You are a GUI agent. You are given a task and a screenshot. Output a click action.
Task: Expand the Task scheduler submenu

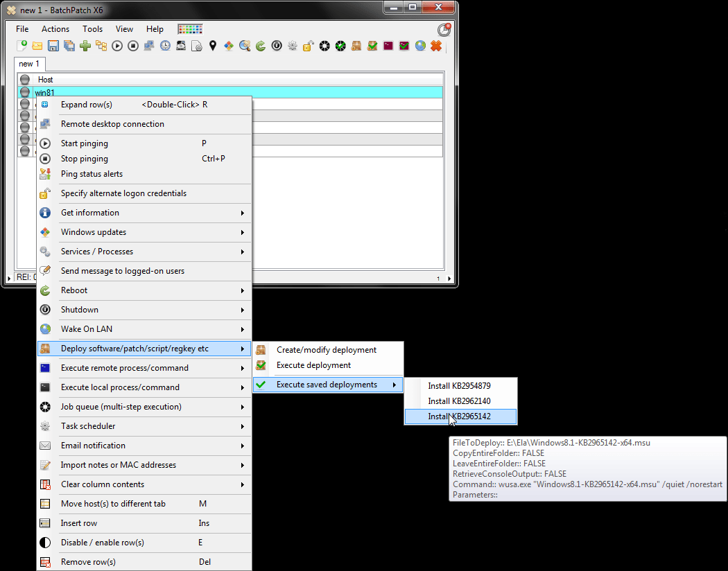[x=144, y=425]
